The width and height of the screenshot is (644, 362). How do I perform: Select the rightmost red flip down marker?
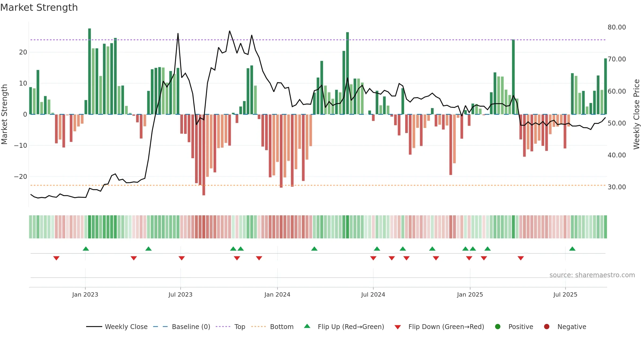[x=521, y=258]
